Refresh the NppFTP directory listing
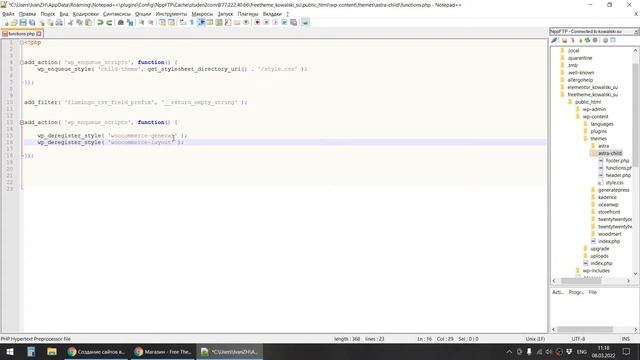This screenshot has height=360, width=640. pyautogui.click(x=587, y=40)
